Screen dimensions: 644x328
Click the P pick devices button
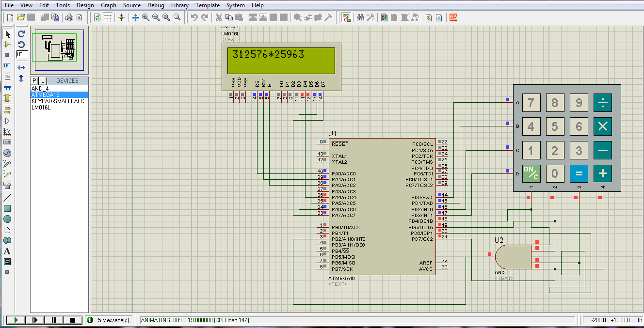(x=34, y=80)
